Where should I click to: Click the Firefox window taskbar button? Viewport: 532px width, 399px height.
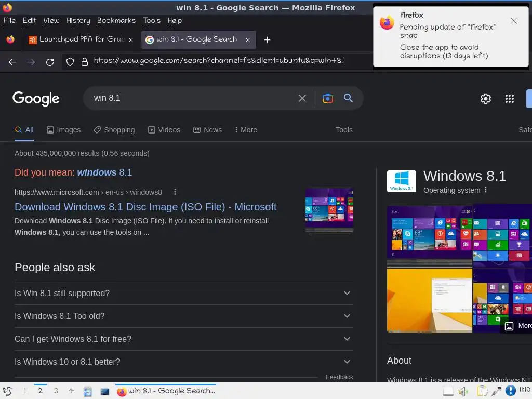pos(166,391)
